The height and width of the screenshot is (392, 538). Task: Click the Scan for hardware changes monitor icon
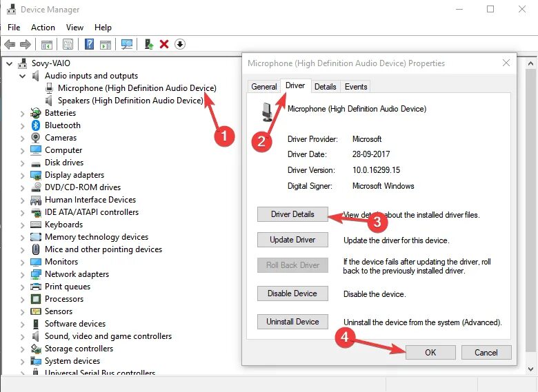pyautogui.click(x=127, y=44)
